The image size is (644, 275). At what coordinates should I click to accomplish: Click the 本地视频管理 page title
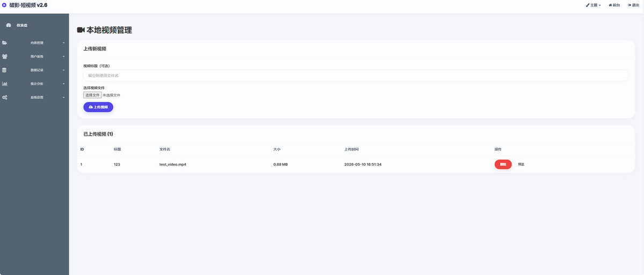[x=109, y=30]
